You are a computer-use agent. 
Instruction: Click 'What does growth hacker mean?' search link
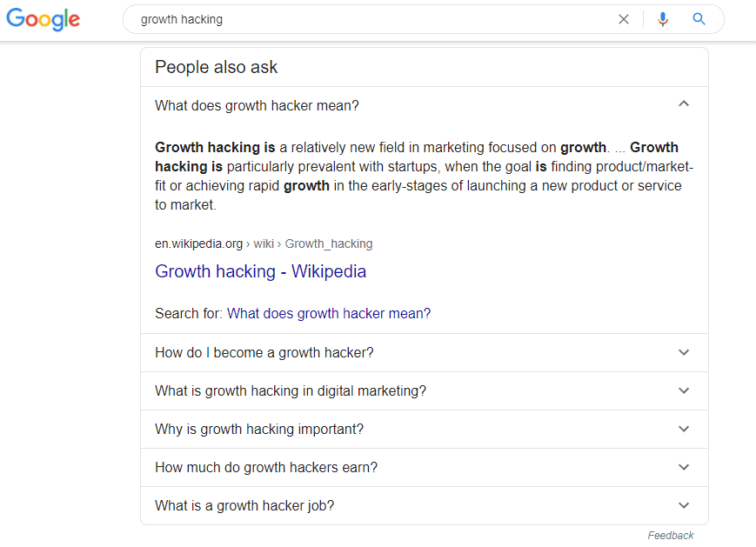(x=328, y=313)
